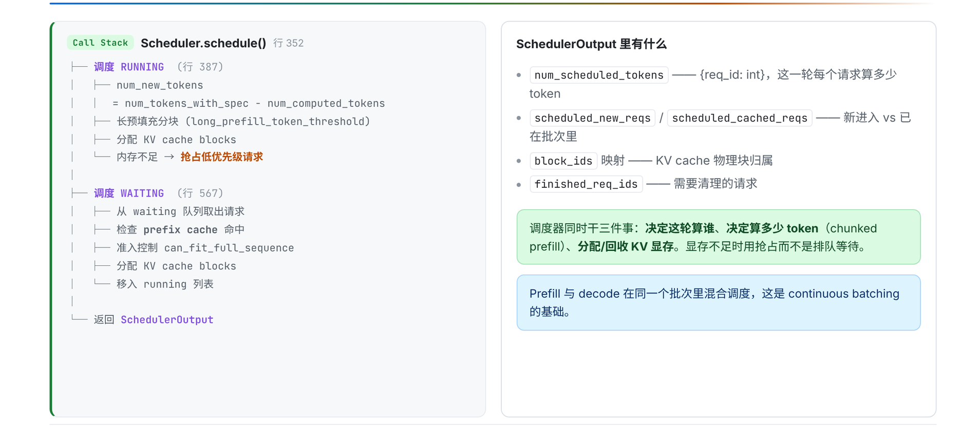The height and width of the screenshot is (427, 980).
Task: Click the '内存不足' tree row text
Action: (x=137, y=157)
